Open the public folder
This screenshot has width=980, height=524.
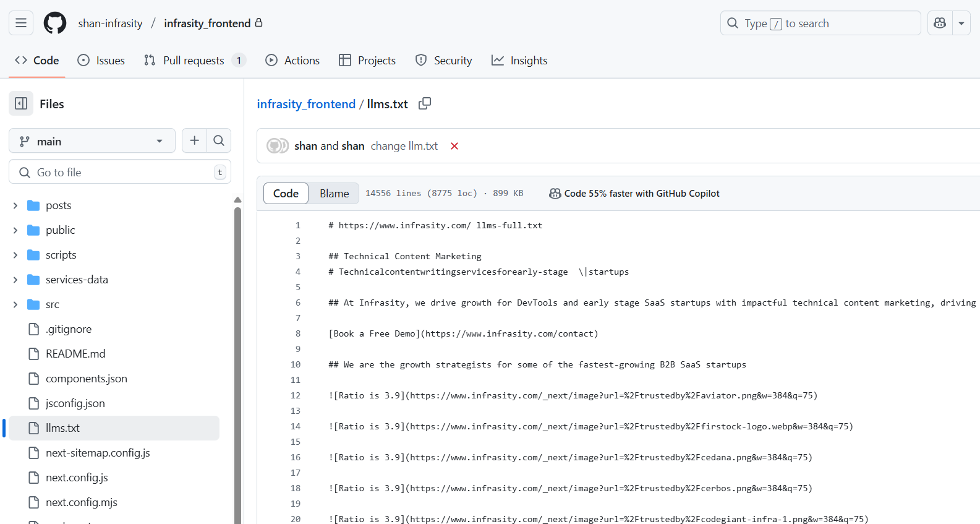point(60,230)
